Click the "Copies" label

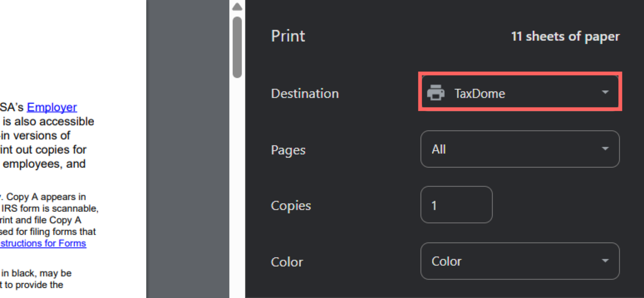(291, 205)
